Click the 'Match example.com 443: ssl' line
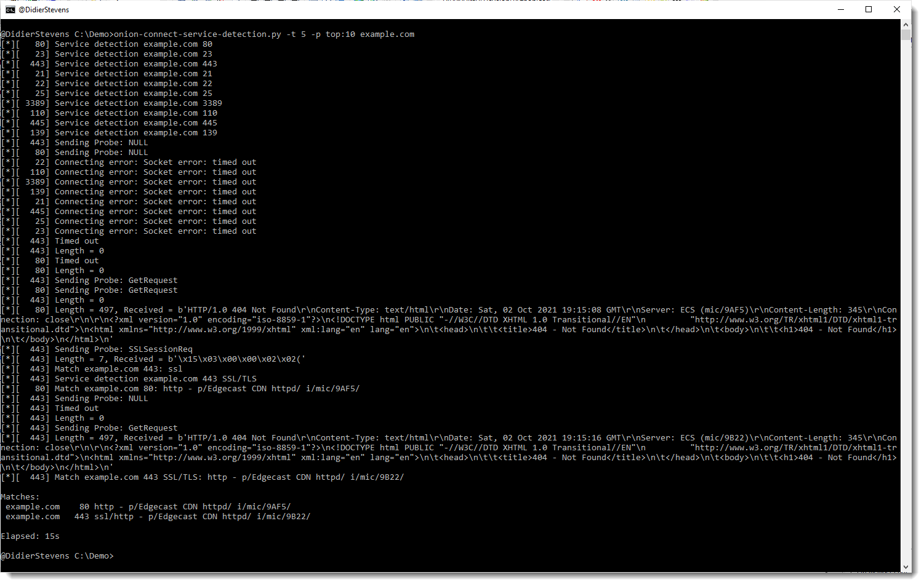 coord(118,369)
